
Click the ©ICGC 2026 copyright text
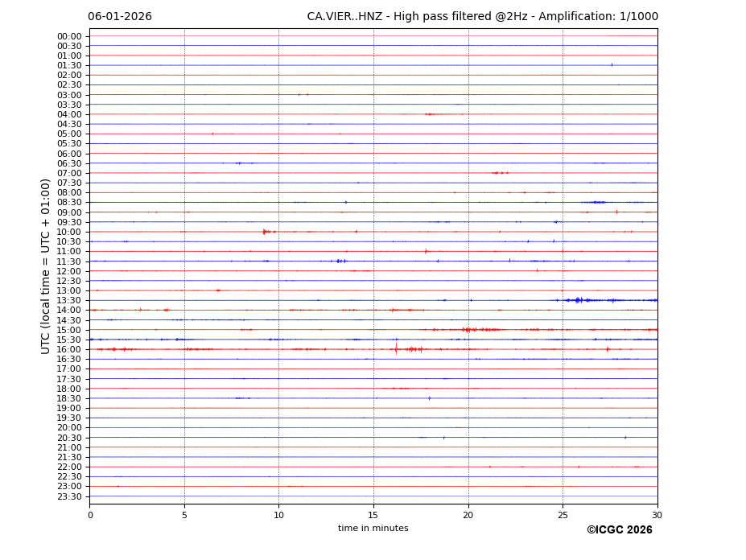click(619, 530)
